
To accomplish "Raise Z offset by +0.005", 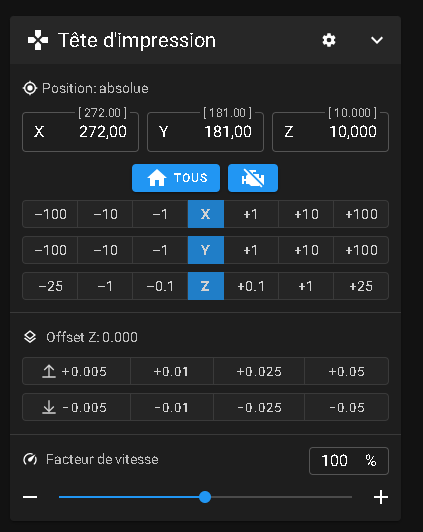I will 76,371.
